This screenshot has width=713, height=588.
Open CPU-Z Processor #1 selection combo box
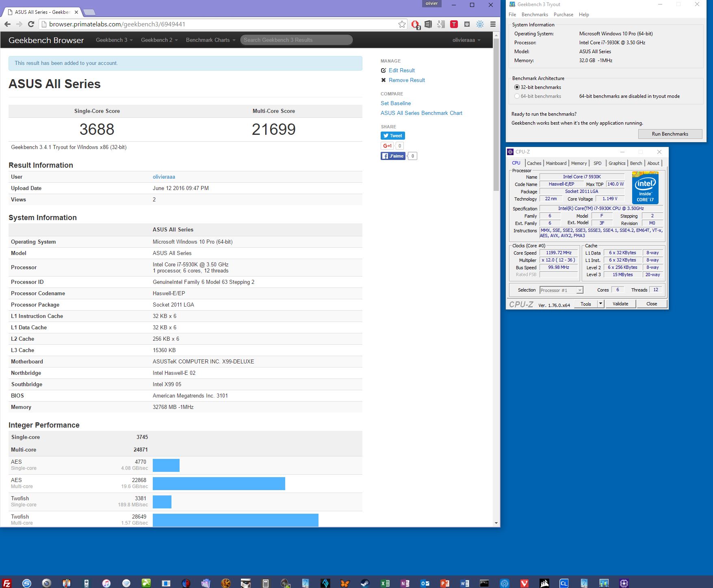[561, 290]
